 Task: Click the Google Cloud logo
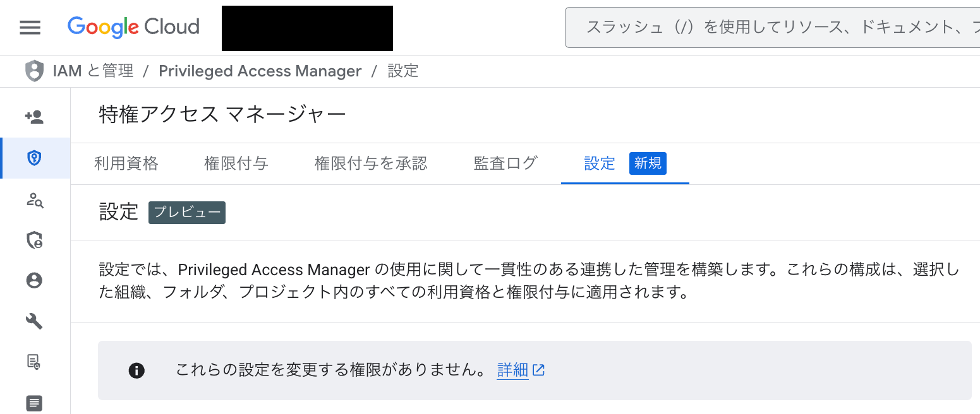133,27
